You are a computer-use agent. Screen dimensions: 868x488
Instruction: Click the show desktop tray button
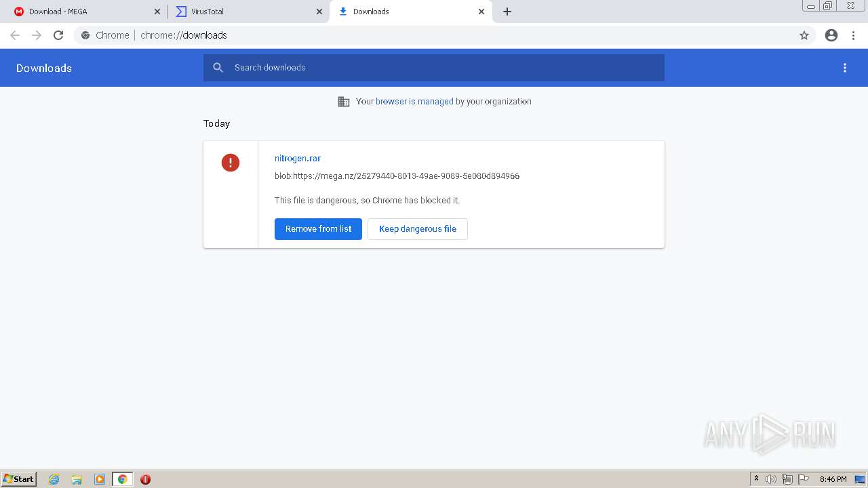point(860,479)
